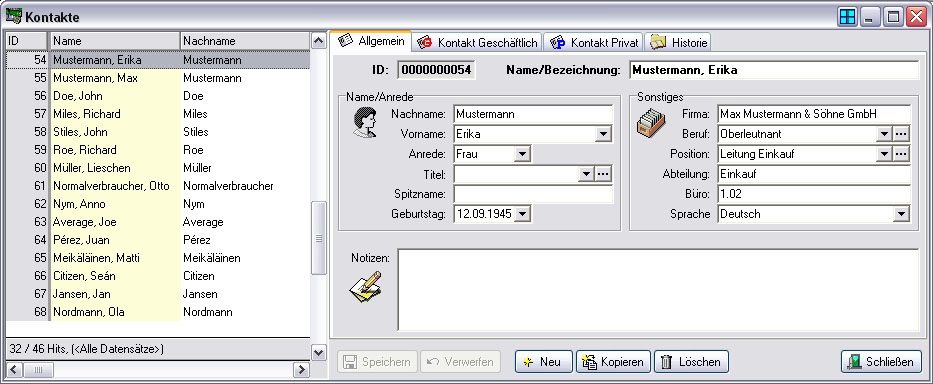Screen dimensions: 933x384
Task: Open the Geburtstag date picker arrow
Action: [x=522, y=214]
